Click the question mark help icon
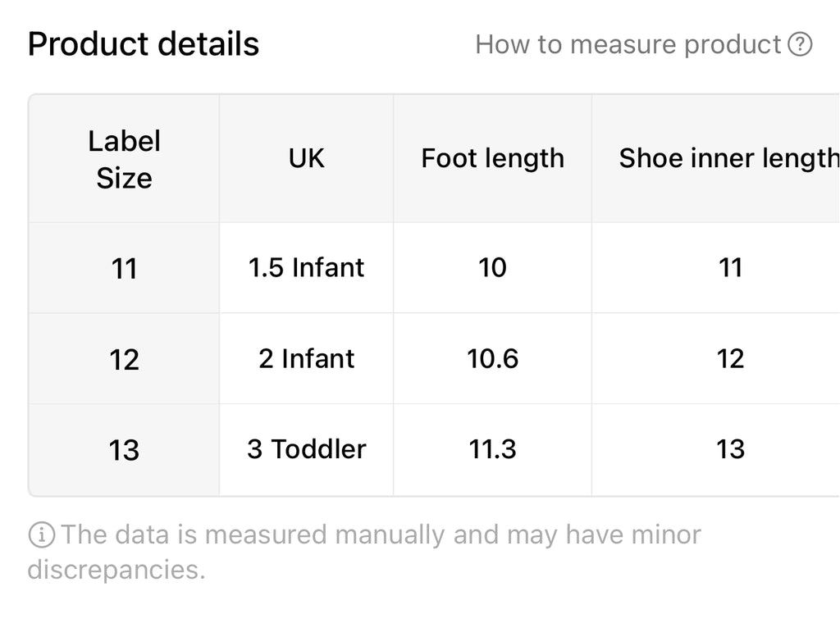This screenshot has width=840, height=623. tap(800, 44)
